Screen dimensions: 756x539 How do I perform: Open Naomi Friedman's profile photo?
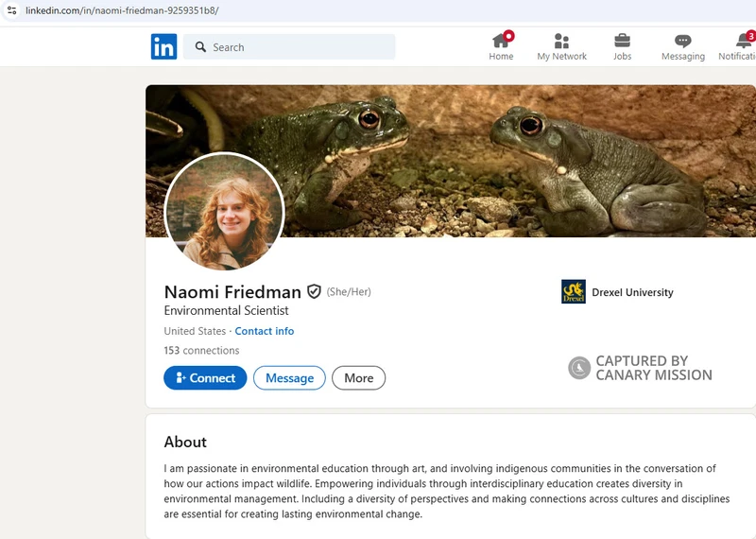point(225,212)
